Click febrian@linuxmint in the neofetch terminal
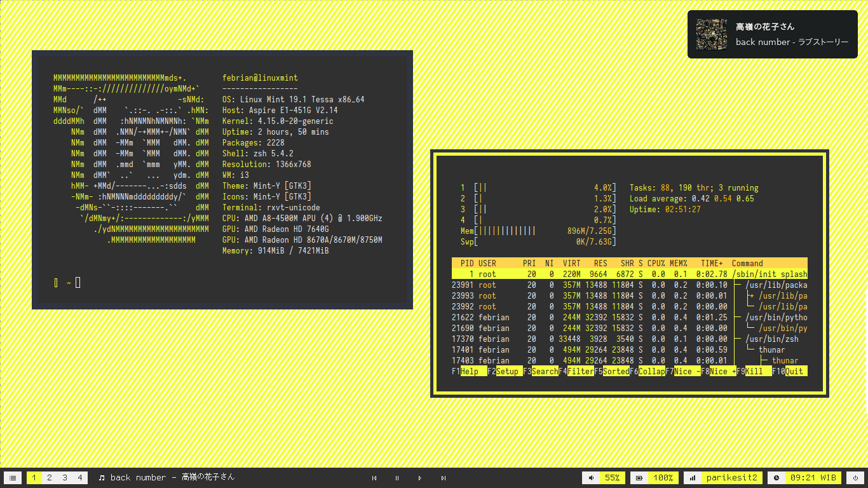868x488 pixels. (260, 78)
